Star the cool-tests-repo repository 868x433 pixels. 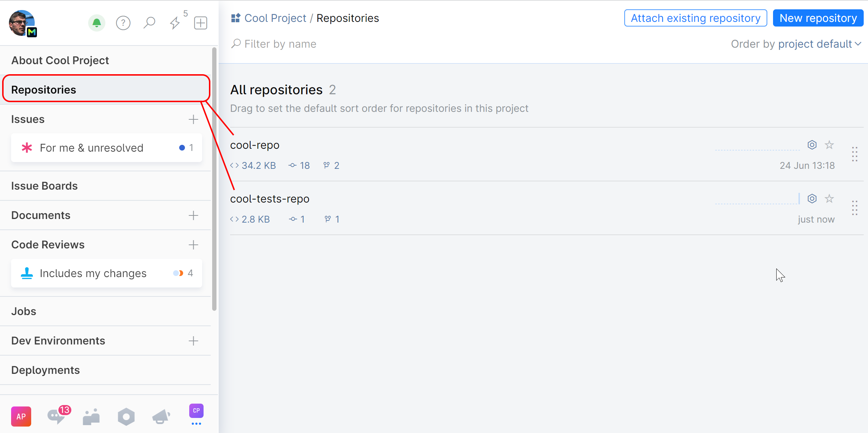point(829,199)
